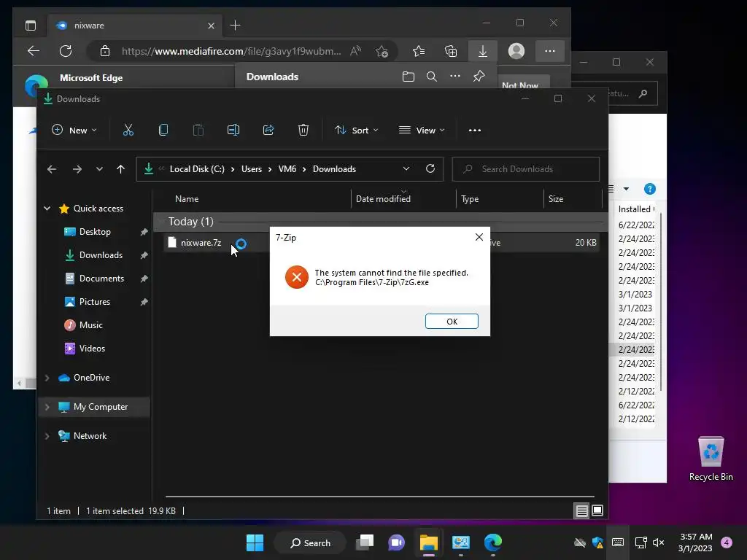The image size is (747, 560).
Task: Switch to details view in status bar
Action: tap(581, 511)
